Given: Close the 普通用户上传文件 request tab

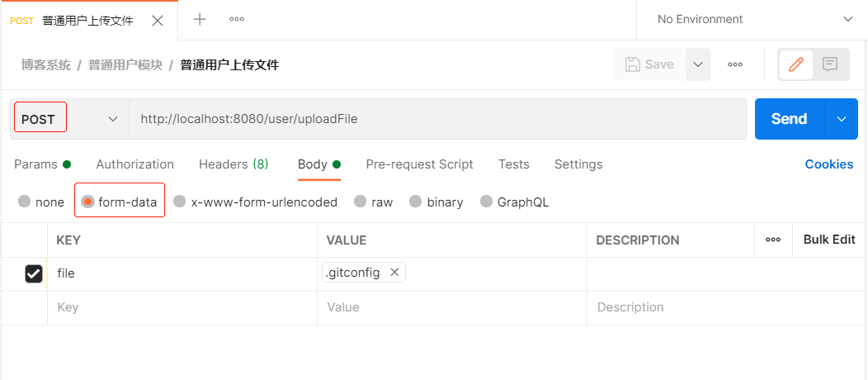Looking at the screenshot, I should pyautogui.click(x=158, y=21).
